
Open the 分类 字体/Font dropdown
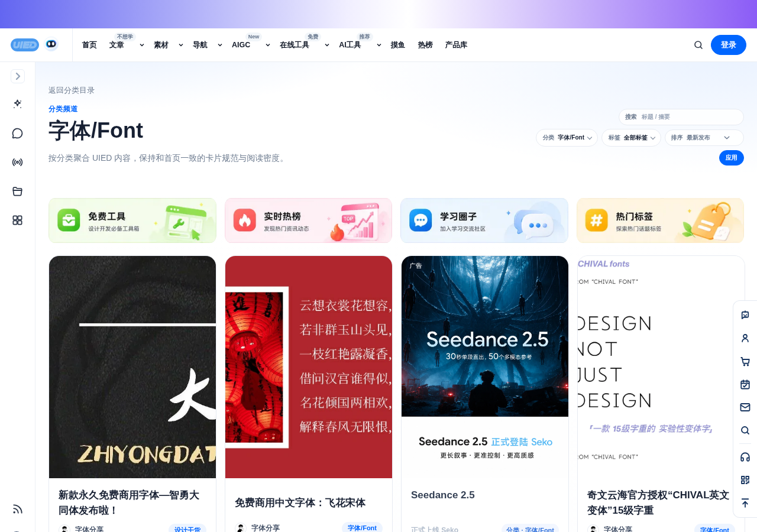point(567,138)
